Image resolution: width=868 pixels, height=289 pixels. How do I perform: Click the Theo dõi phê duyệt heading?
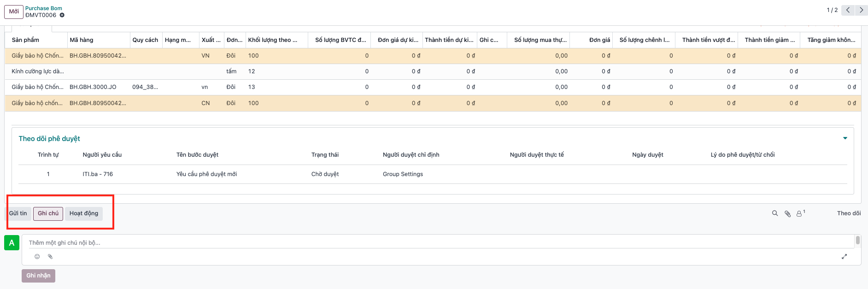point(49,139)
